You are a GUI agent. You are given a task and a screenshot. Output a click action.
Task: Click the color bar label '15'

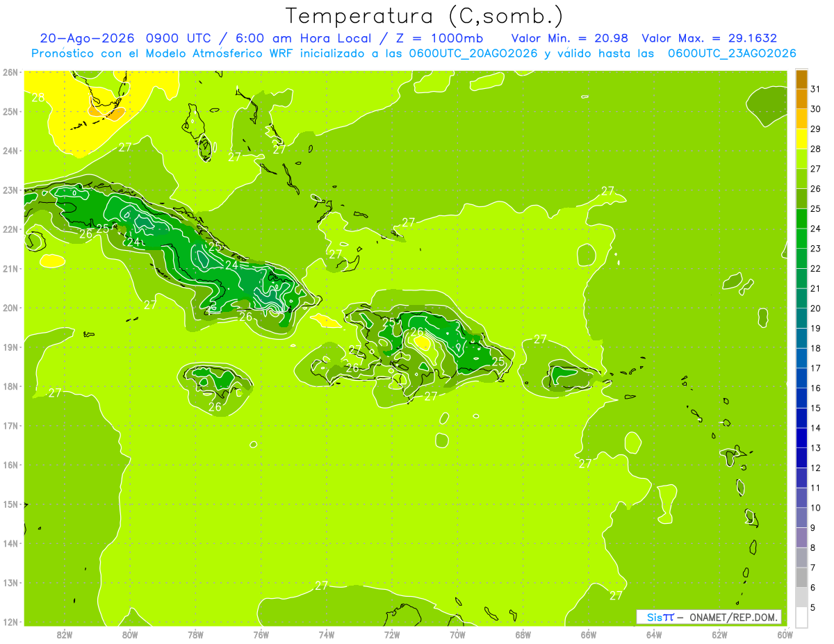(x=816, y=408)
